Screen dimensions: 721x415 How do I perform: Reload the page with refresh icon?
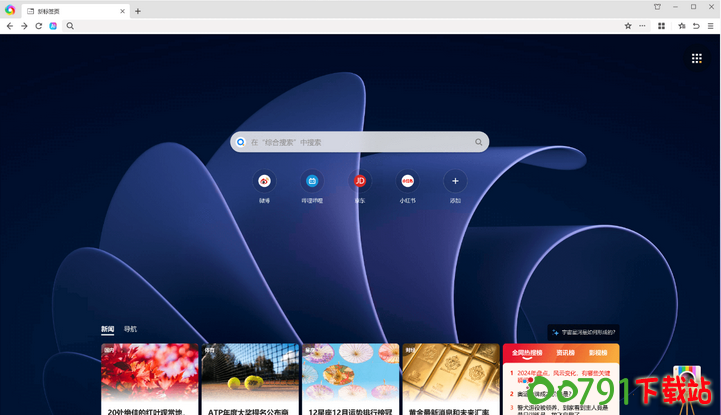39,26
